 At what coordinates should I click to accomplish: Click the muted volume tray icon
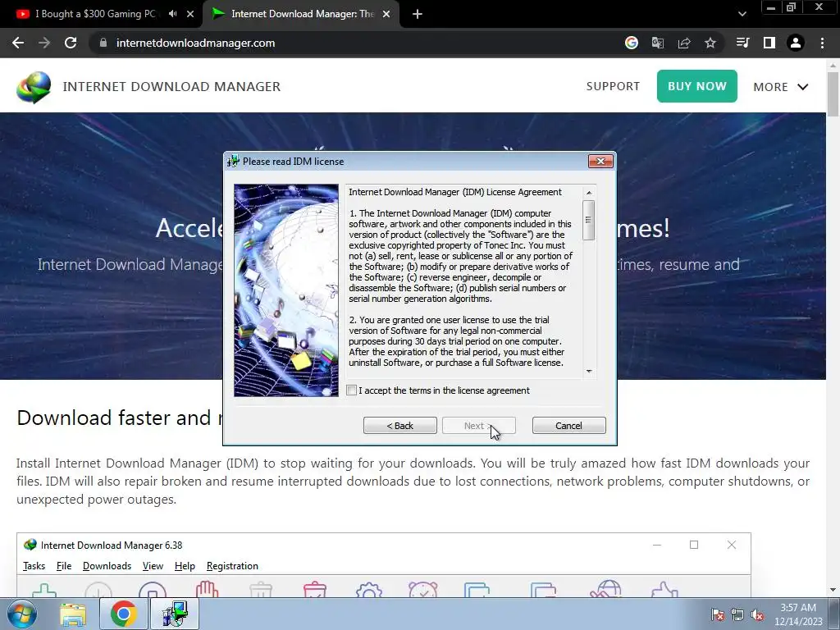tap(757, 615)
